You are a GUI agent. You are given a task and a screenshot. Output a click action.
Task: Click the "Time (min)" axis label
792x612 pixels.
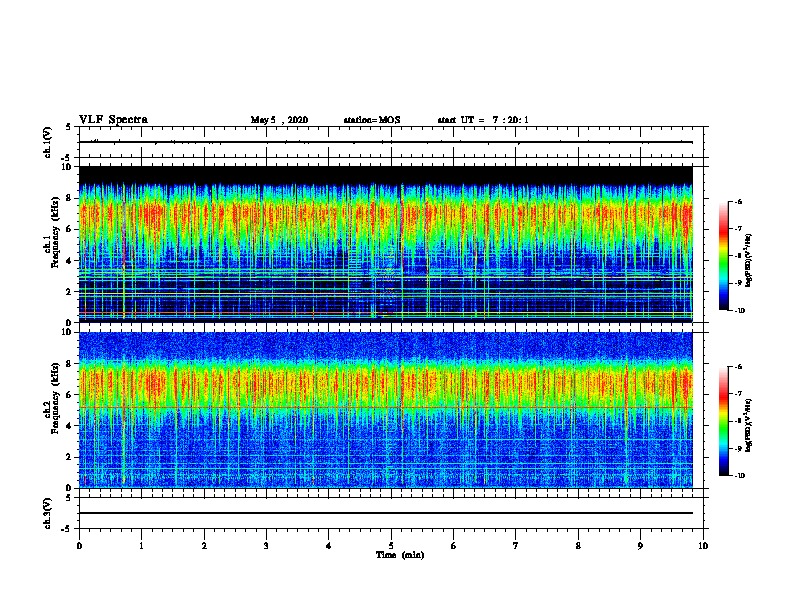[400, 555]
